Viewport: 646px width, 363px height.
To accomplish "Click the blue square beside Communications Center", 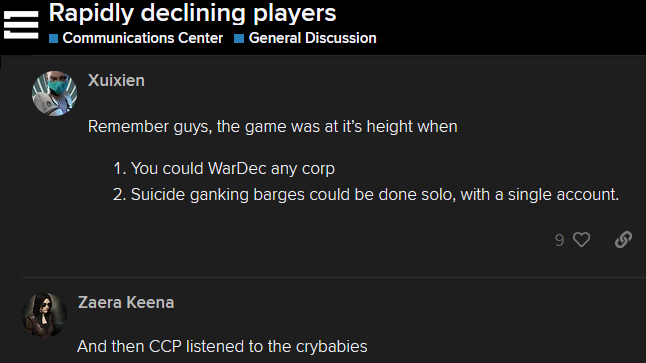I will tap(54, 39).
